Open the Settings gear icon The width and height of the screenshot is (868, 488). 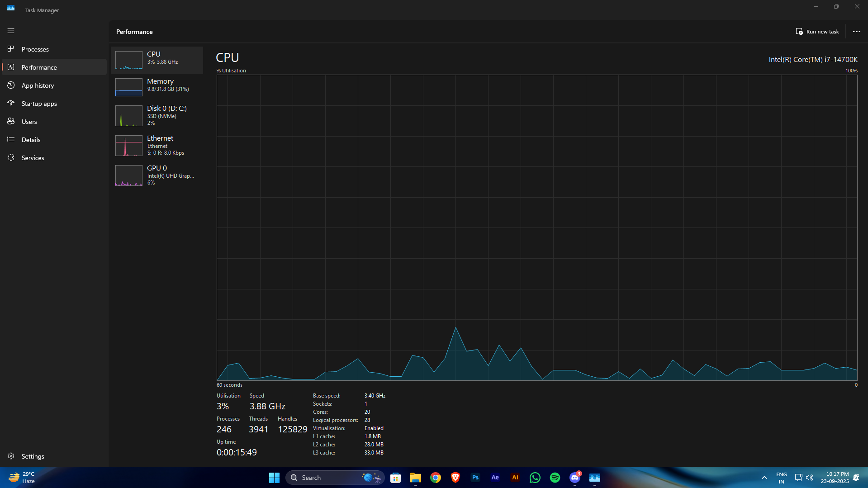11,456
